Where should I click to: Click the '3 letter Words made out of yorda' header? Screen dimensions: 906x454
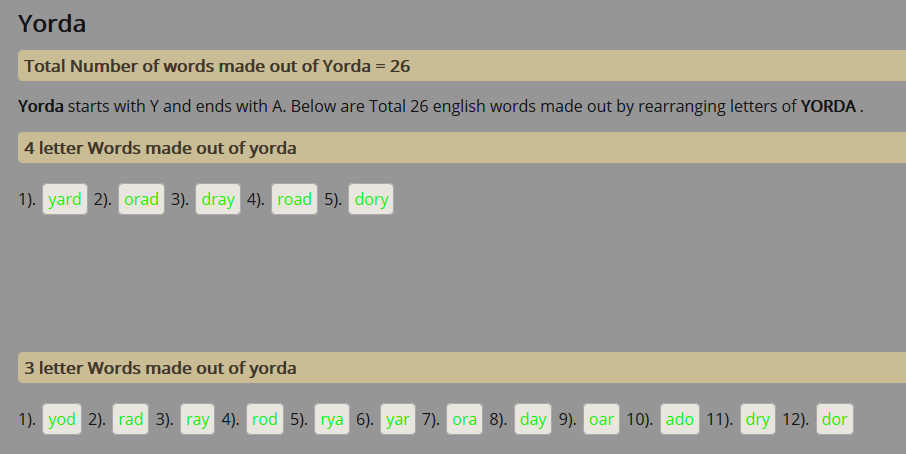[160, 368]
